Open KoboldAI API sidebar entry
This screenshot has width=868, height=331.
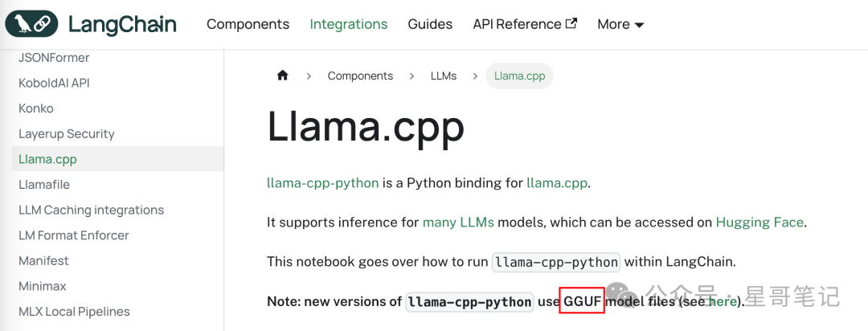point(54,83)
